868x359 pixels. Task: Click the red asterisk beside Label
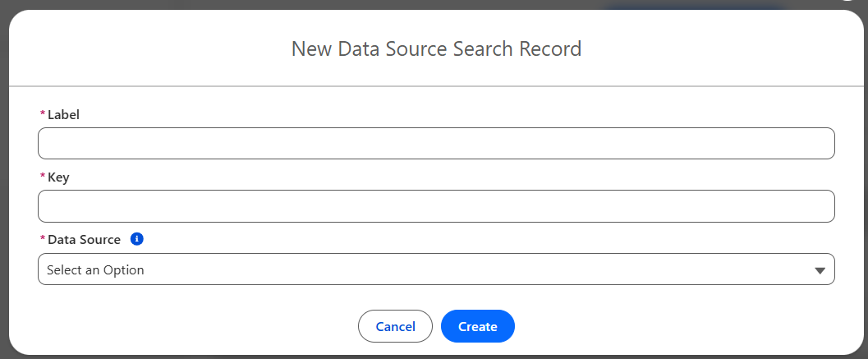[x=42, y=115]
